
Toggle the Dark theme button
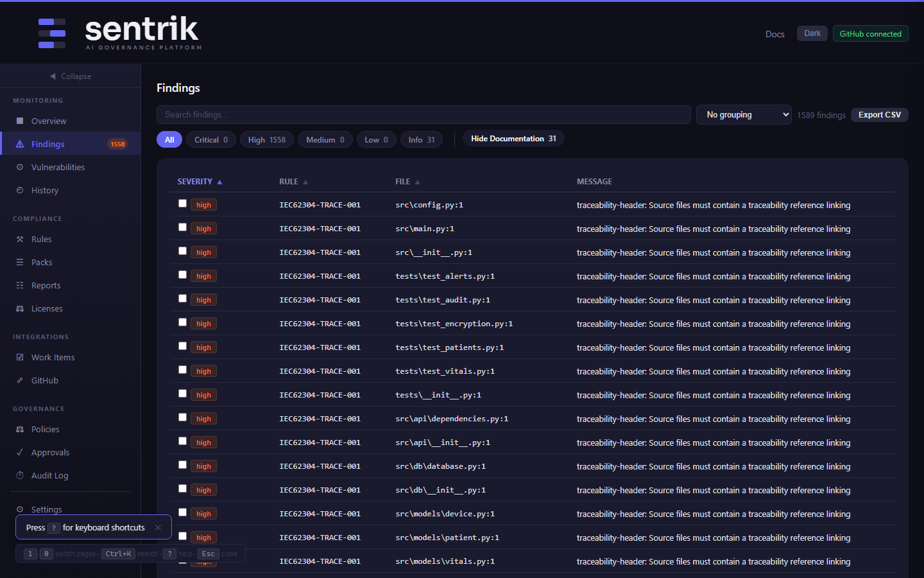click(812, 33)
